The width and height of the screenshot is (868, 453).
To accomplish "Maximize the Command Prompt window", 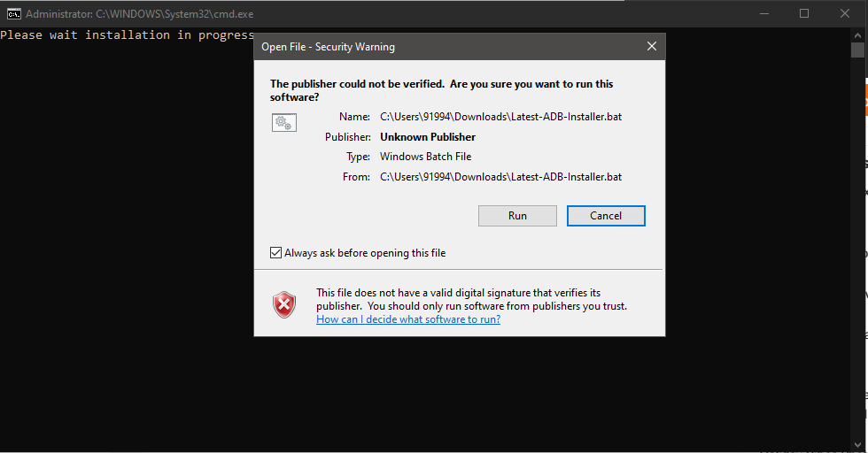I will 804,13.
